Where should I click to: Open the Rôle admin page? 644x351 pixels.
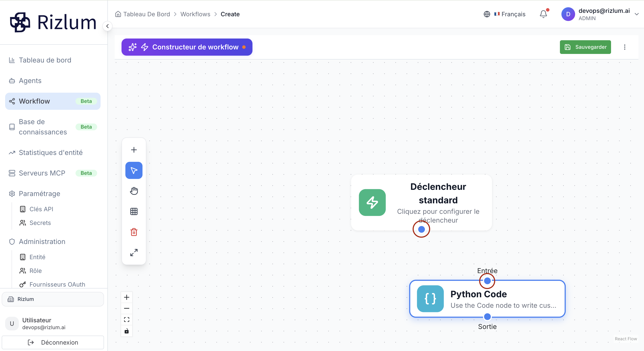pyautogui.click(x=36, y=271)
